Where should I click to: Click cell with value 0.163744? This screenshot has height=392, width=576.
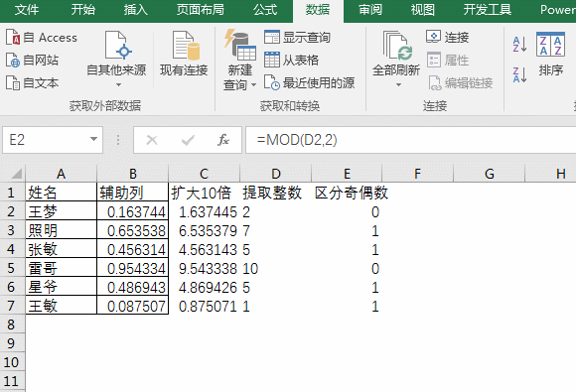coord(133,211)
